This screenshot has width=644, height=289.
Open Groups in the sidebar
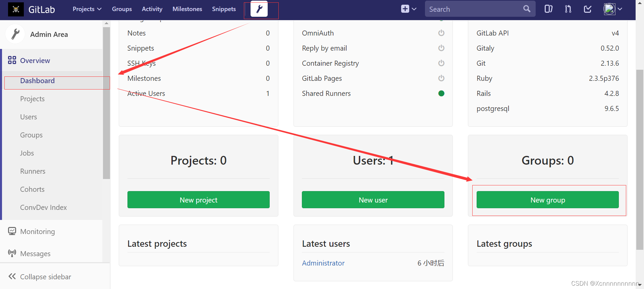[x=31, y=135]
